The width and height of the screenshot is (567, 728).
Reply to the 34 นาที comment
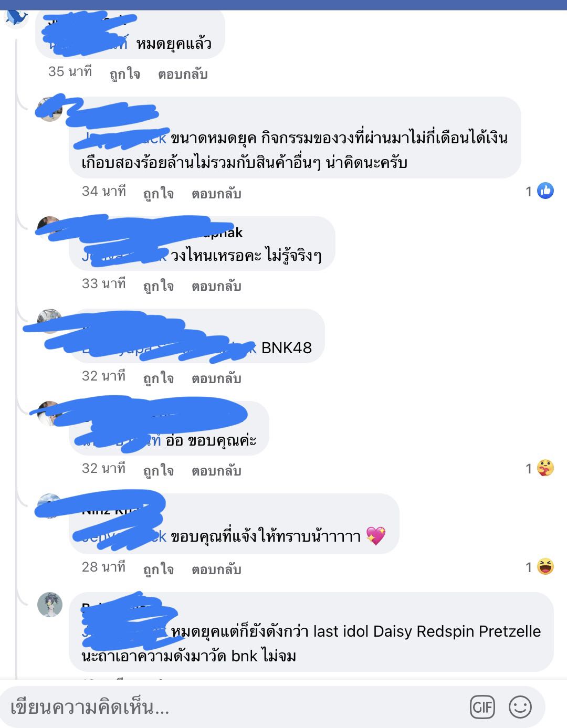(x=216, y=193)
